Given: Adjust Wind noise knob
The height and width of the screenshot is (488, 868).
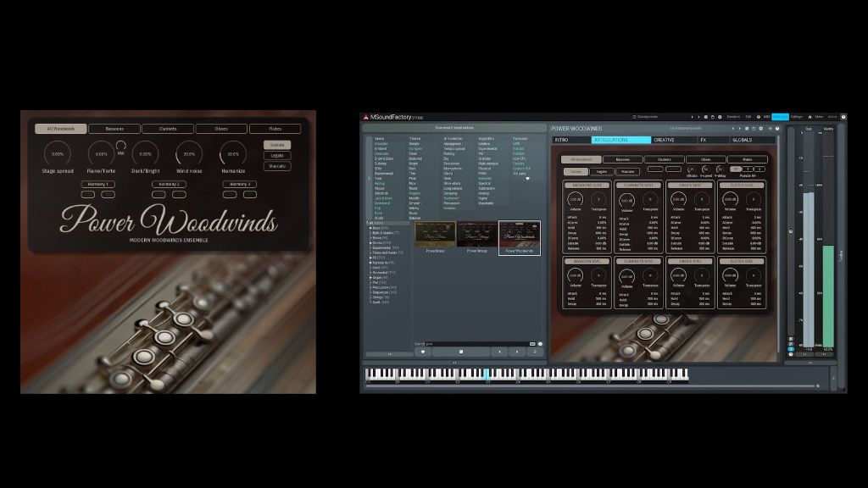Looking at the screenshot, I should tap(189, 154).
